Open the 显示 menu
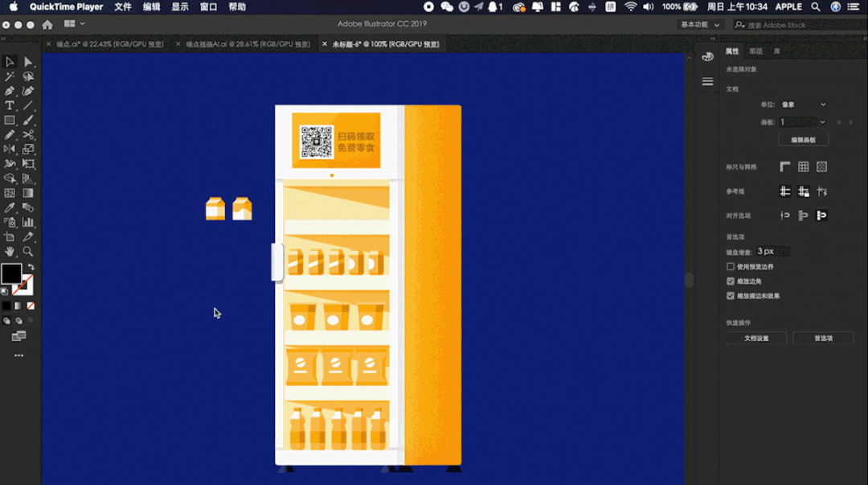868x485 pixels. point(180,6)
